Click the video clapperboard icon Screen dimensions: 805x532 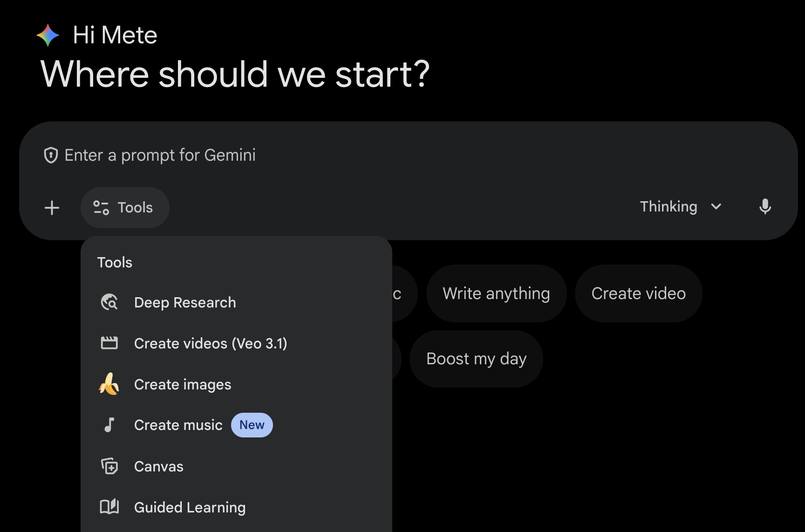pos(109,343)
